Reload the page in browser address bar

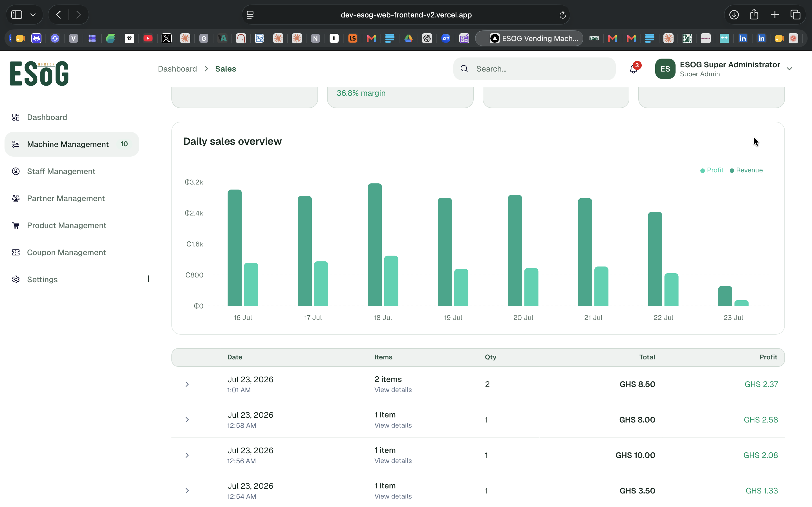(562, 15)
